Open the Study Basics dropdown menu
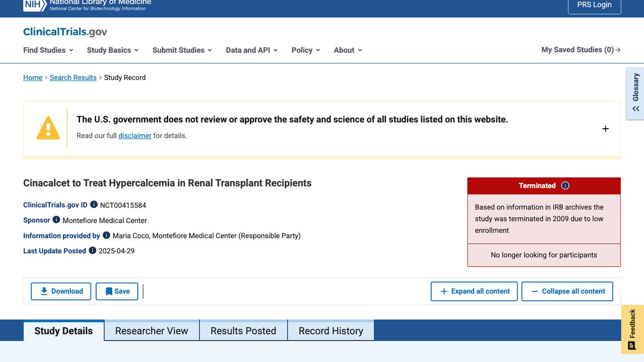644x362 pixels. point(113,50)
